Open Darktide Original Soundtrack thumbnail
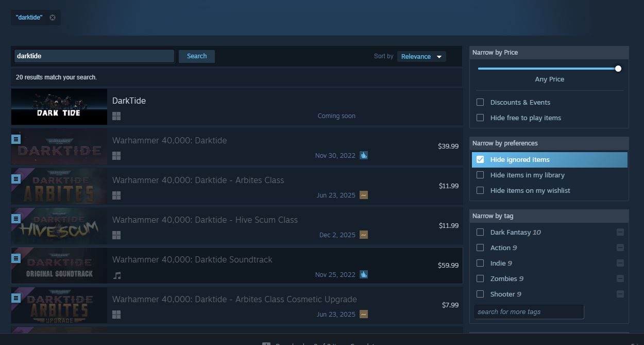The width and height of the screenshot is (644, 345). (59, 266)
